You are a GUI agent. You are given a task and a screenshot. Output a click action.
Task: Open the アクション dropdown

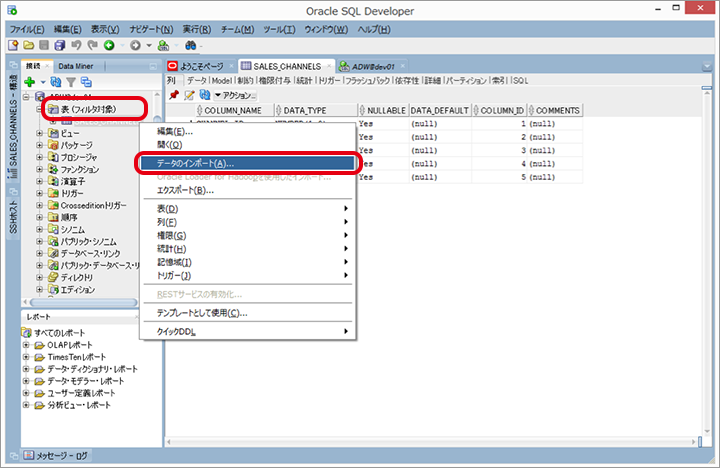click(232, 94)
